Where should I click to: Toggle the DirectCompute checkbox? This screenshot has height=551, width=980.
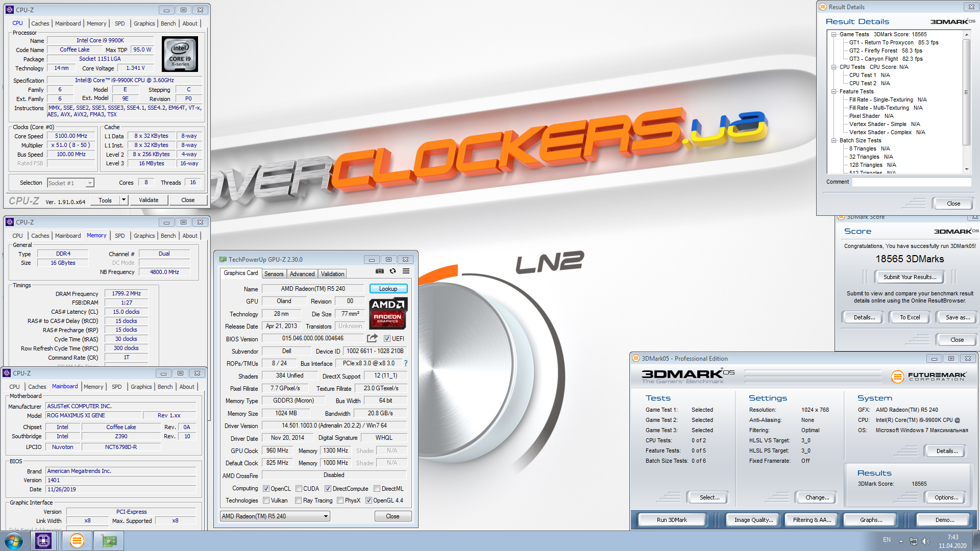[328, 489]
